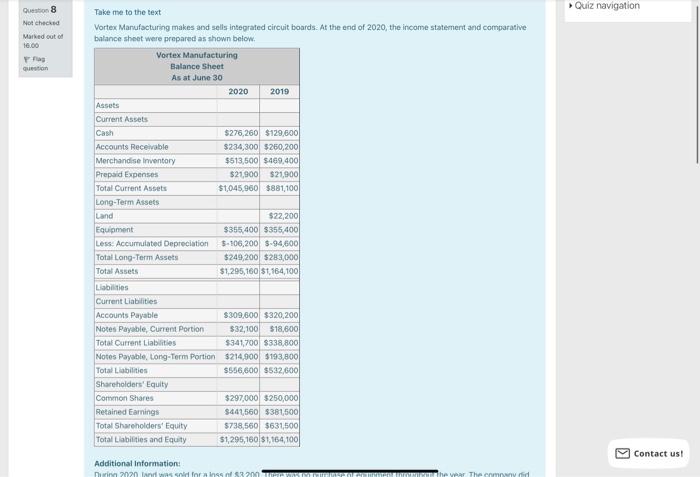The height and width of the screenshot is (477, 700).
Task: Click the 2020 column header
Action: 238,92
